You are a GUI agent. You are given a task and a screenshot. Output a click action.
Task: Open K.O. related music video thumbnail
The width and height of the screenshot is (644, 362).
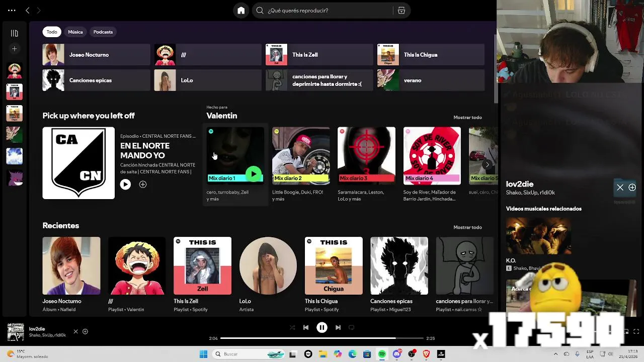[538, 236]
